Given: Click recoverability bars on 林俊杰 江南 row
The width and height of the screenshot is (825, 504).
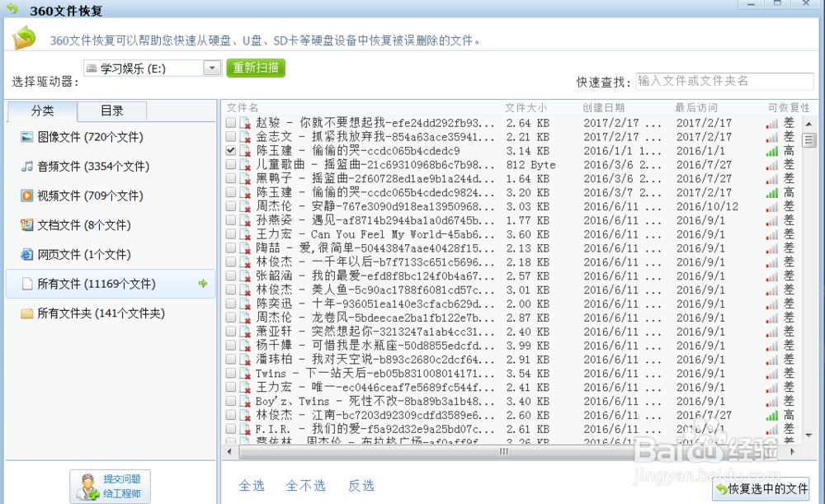Looking at the screenshot, I should point(772,416).
